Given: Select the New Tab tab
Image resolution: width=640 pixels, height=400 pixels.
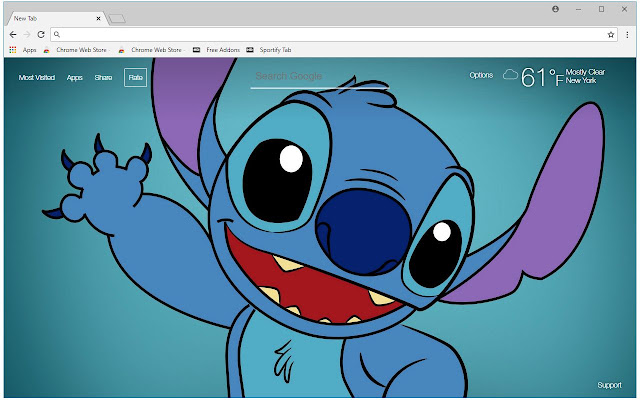Looking at the screenshot, I should [x=56, y=18].
